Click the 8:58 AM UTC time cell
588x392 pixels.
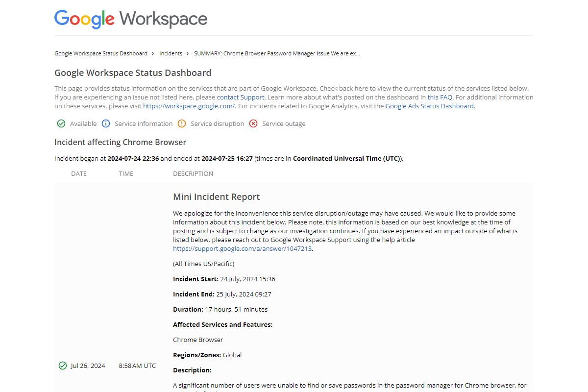(x=137, y=366)
